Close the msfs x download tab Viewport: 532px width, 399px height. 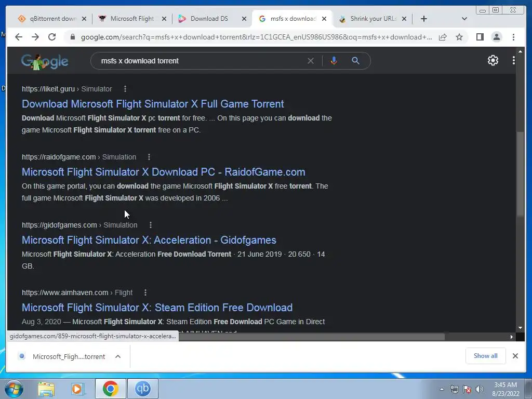(324, 19)
